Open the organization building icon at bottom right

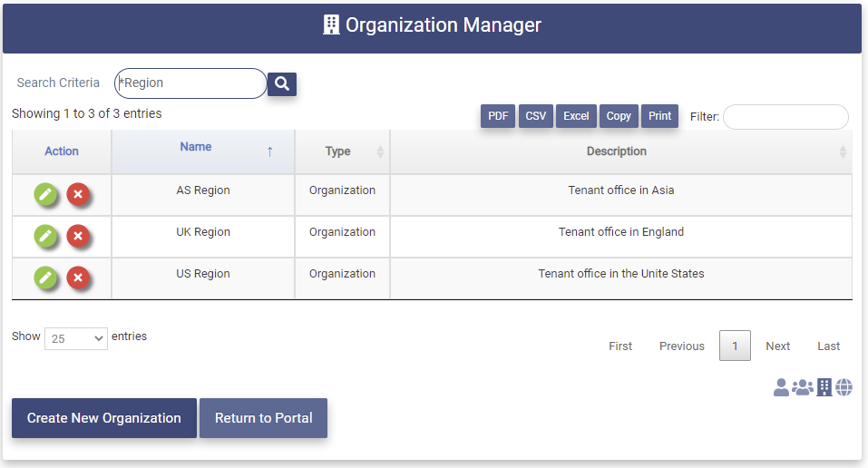pos(824,387)
